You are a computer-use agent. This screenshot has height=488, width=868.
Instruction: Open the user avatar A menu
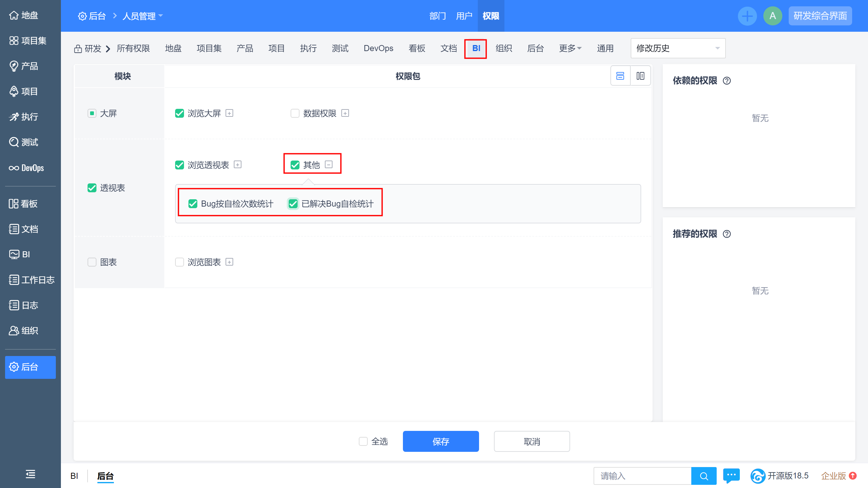[x=773, y=16]
